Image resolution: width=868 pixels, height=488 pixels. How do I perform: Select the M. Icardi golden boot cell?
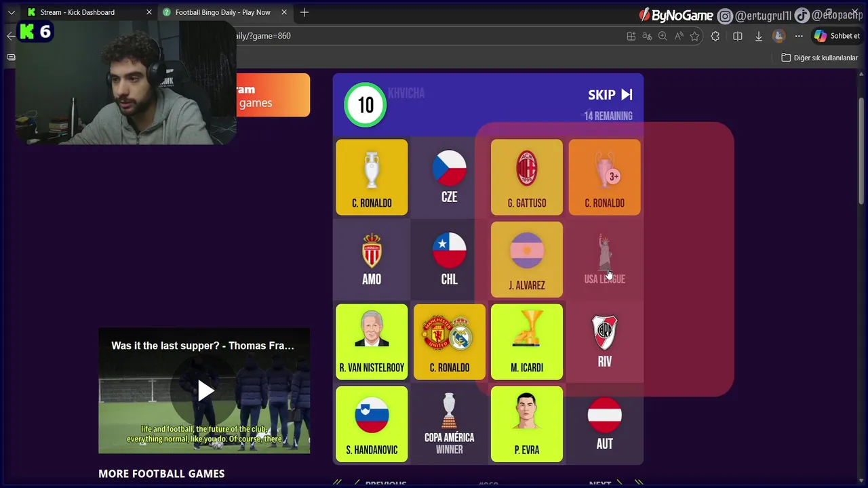click(x=527, y=342)
